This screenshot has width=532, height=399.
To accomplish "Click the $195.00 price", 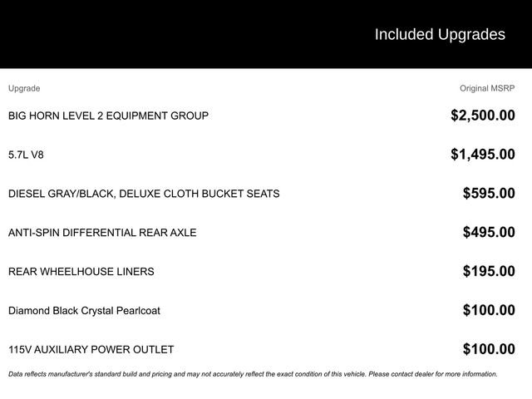I will click(x=489, y=271).
